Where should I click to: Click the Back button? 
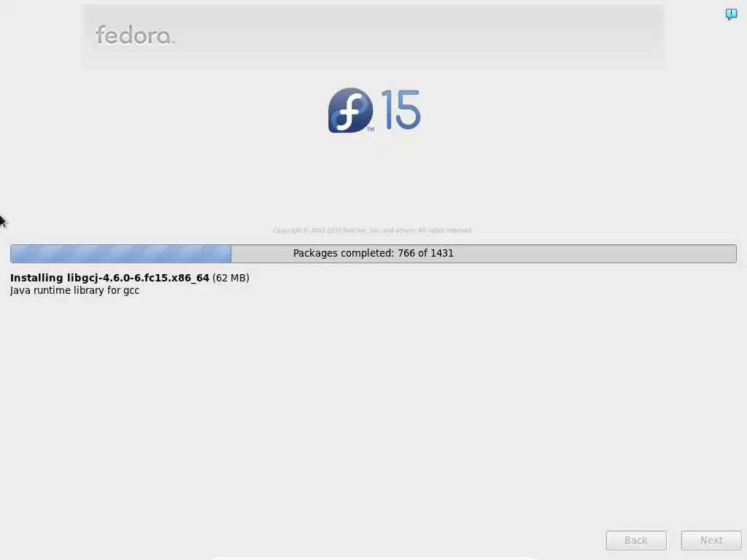tap(636, 540)
